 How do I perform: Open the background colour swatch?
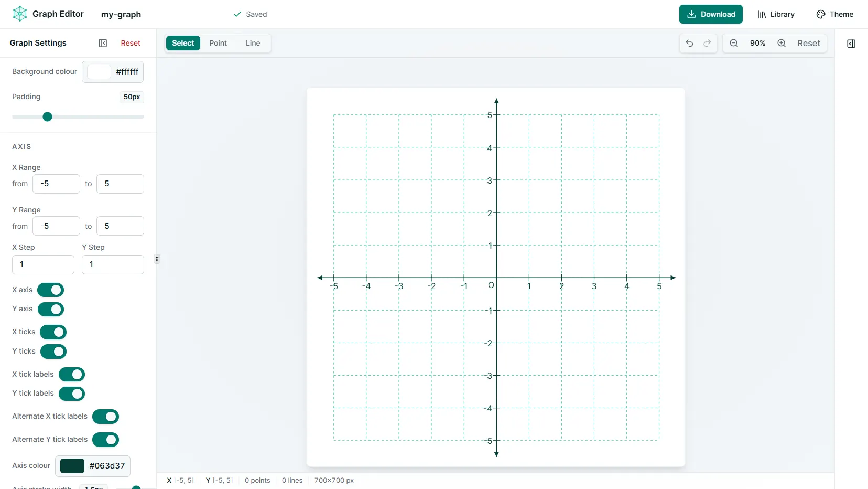click(99, 72)
